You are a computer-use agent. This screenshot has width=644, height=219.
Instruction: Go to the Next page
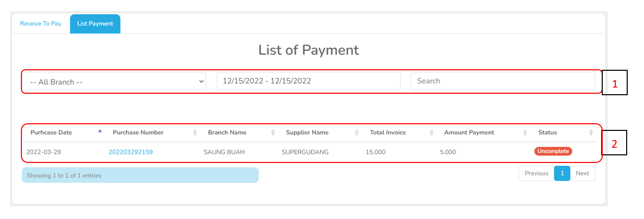(582, 173)
